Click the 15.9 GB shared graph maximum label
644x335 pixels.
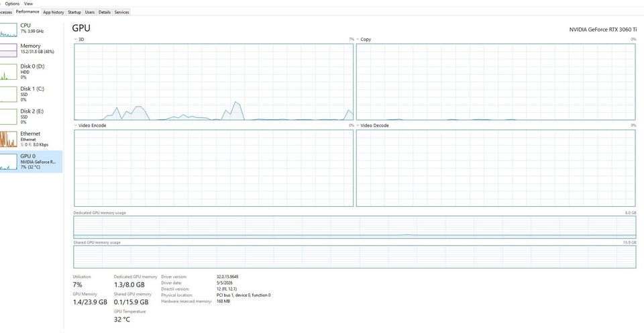click(x=630, y=242)
